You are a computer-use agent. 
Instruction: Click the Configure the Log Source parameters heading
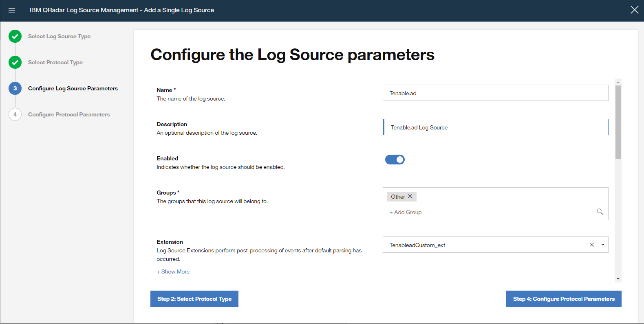tap(293, 55)
